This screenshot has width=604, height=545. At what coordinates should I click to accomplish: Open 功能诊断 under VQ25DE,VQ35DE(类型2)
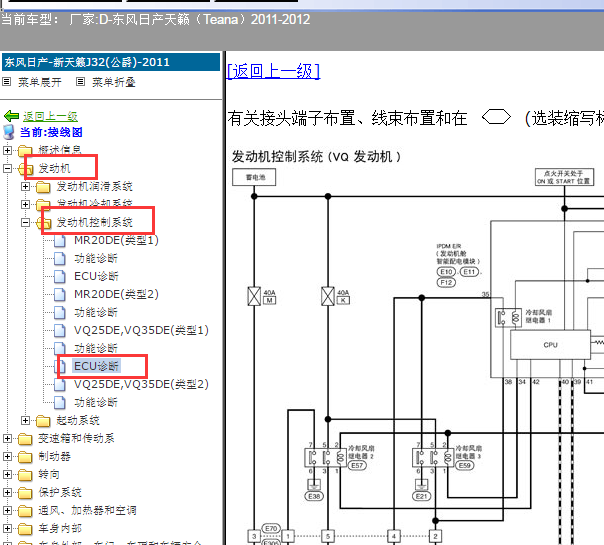[x=96, y=402]
